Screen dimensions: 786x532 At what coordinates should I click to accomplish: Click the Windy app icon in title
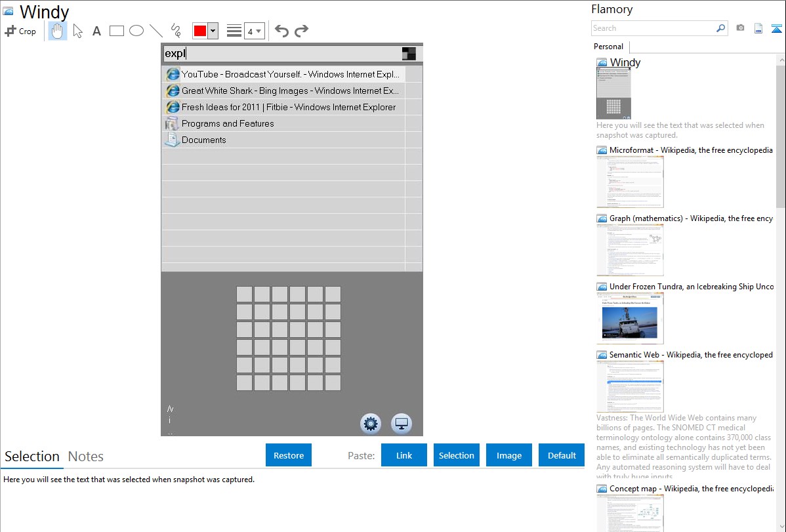[8, 11]
